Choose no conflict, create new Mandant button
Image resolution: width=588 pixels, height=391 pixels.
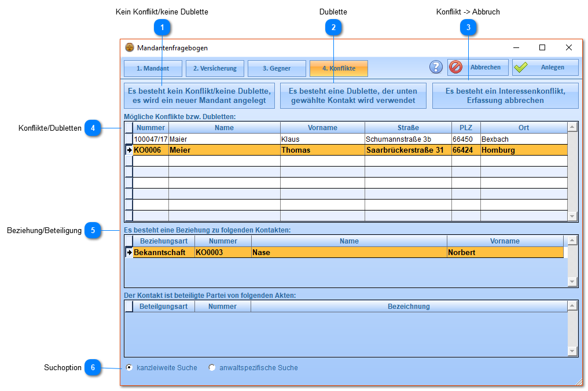199,95
